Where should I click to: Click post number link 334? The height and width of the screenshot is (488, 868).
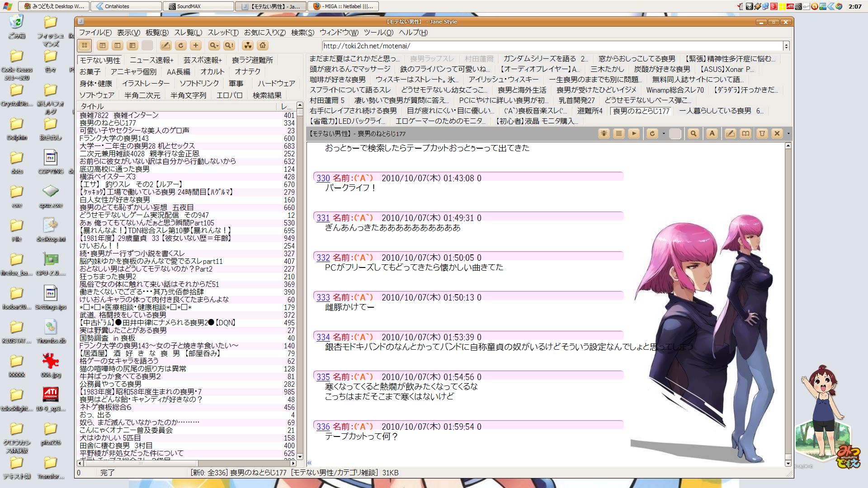tap(323, 337)
